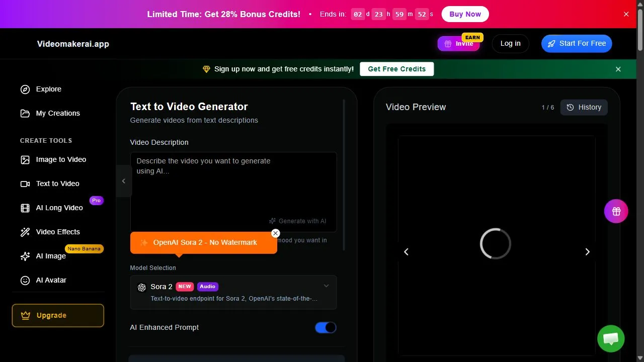Click the 1 / 6 preview counter
Image resolution: width=644 pixels, height=362 pixels.
pyautogui.click(x=548, y=107)
